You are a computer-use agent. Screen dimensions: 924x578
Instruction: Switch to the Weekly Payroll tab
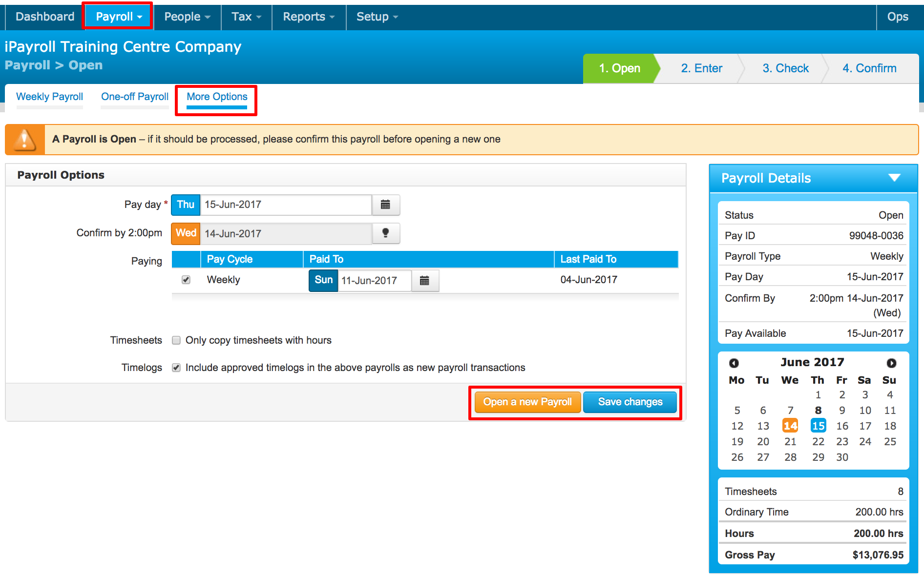(50, 97)
